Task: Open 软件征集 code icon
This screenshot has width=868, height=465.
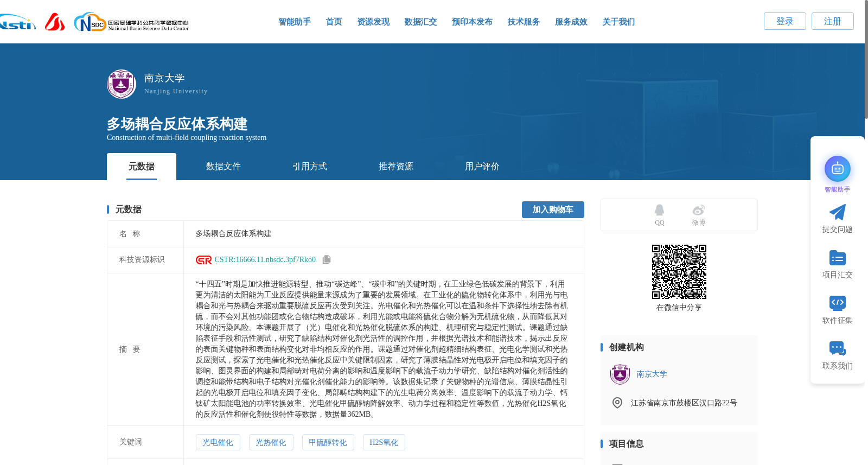Action: [838, 303]
